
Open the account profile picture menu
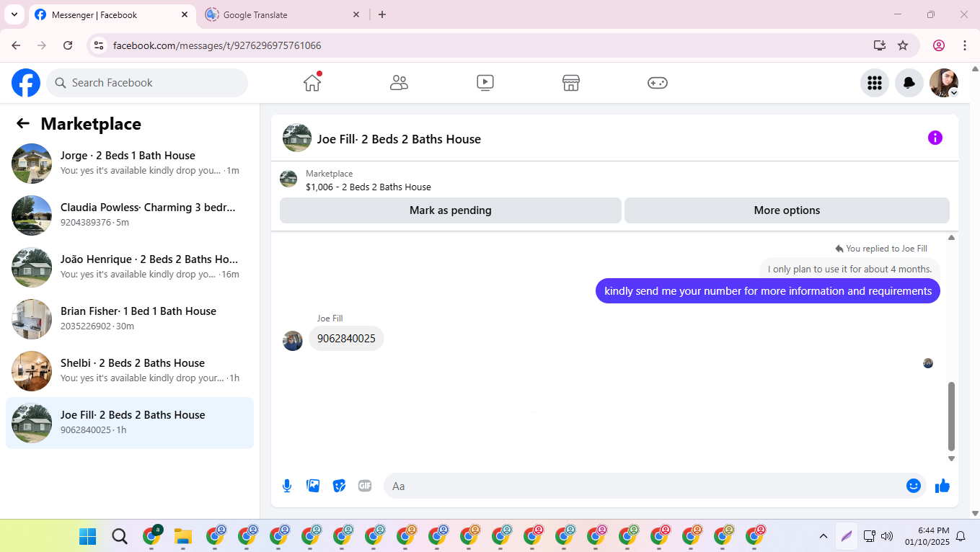944,83
